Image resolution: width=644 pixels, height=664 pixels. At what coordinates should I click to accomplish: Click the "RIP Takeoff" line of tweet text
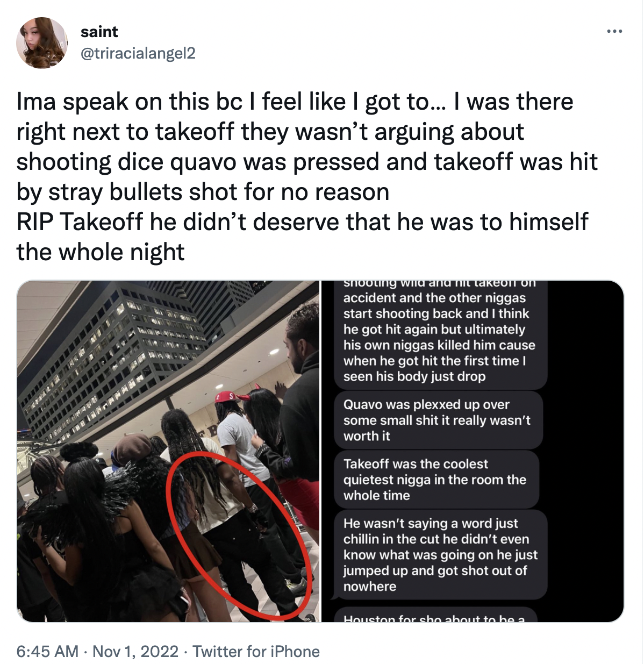click(303, 222)
